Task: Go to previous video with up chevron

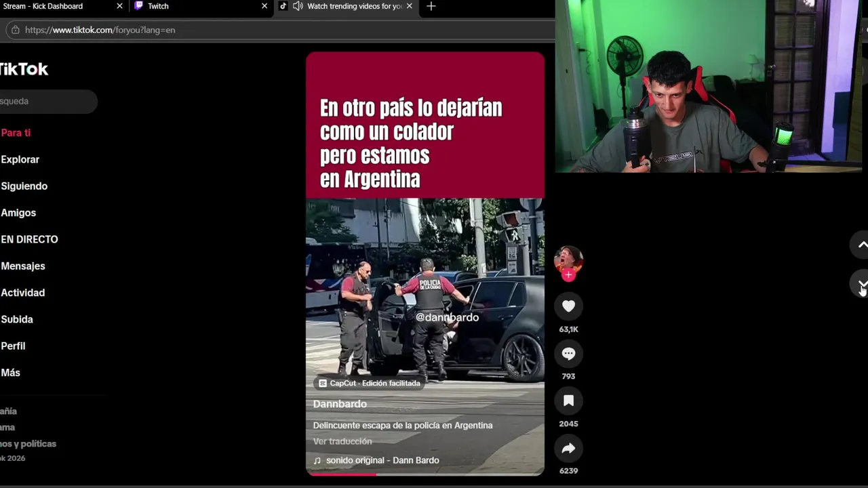Action: 861,245
